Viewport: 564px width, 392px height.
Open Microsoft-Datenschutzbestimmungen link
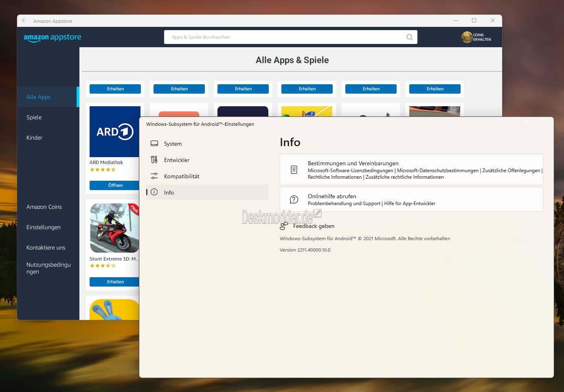coord(438,171)
